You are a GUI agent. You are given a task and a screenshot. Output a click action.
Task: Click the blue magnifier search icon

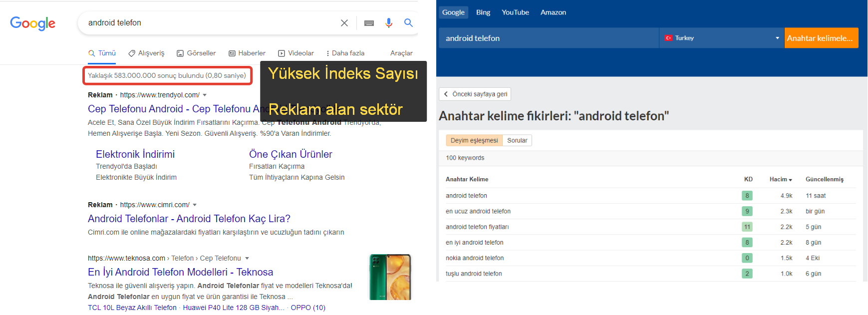tap(408, 22)
